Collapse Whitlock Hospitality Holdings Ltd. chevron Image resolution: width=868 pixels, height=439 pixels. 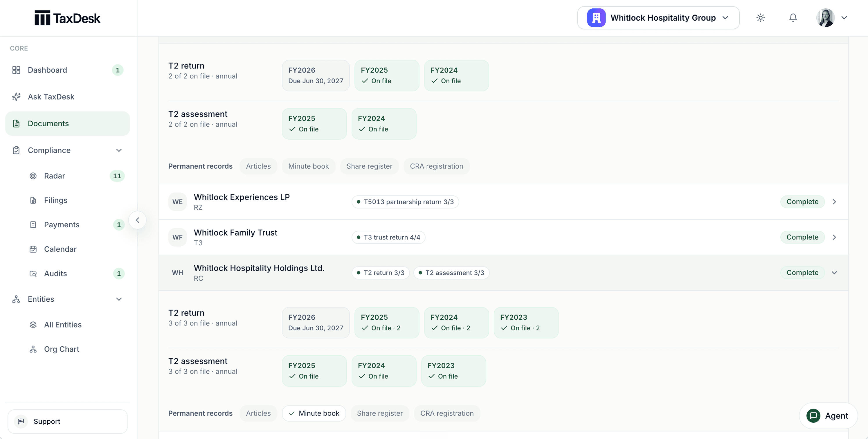(834, 273)
